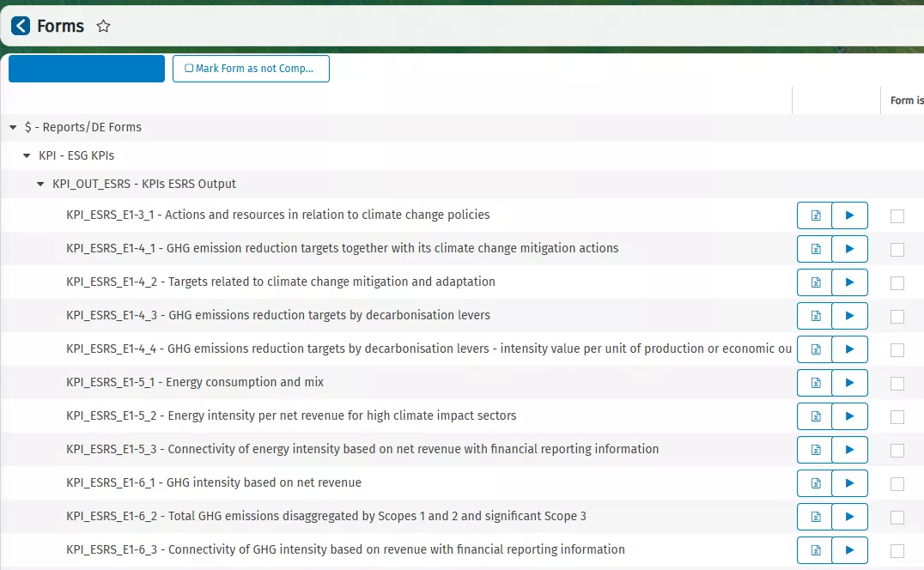Screen dimensions: 924x570
Task: Run the KPI_ESRS_E1-4_3 form play button
Action: [849, 316]
